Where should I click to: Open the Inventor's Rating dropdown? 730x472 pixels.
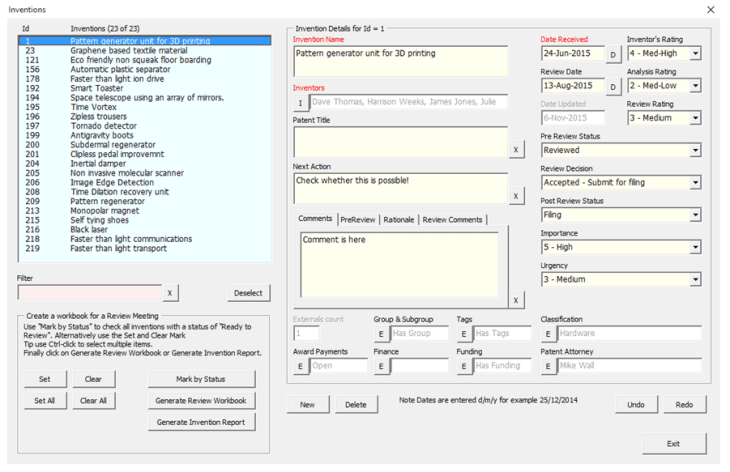coord(695,54)
